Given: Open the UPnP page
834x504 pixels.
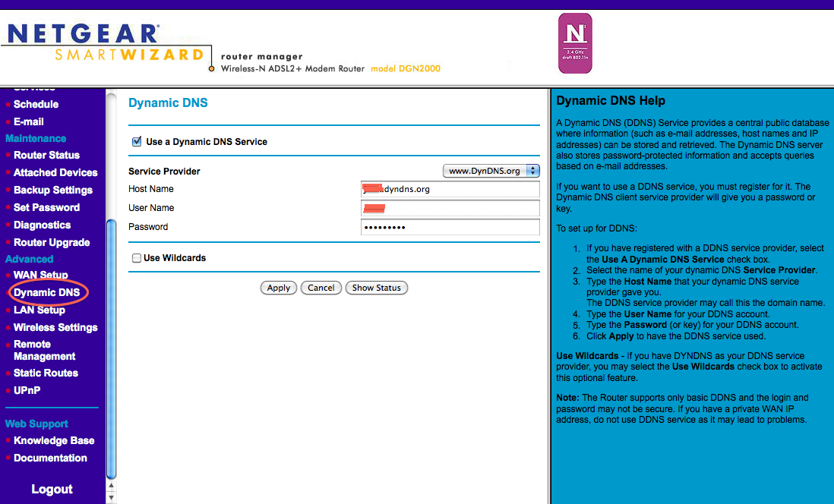Looking at the screenshot, I should 27,390.
